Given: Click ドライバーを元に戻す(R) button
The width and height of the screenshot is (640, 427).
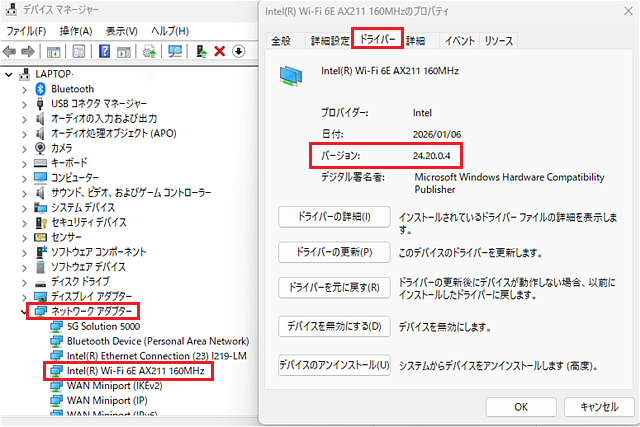Looking at the screenshot, I should point(334,288).
